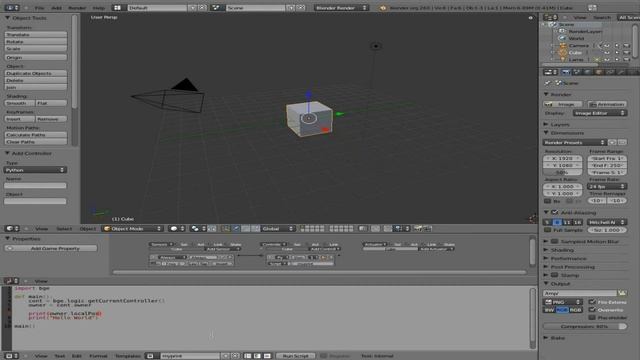The image size is (640, 360).
Task: Click the Translate button
Action: tap(36, 35)
